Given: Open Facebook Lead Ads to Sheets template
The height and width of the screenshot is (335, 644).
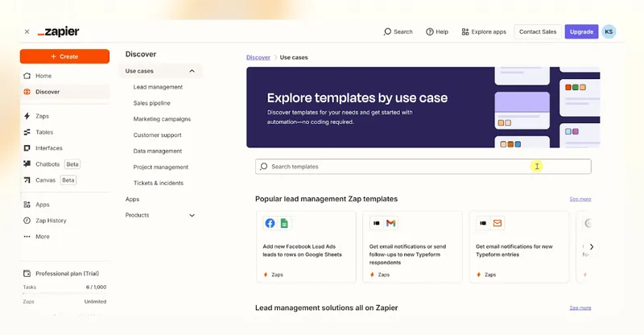Looking at the screenshot, I should (x=306, y=246).
